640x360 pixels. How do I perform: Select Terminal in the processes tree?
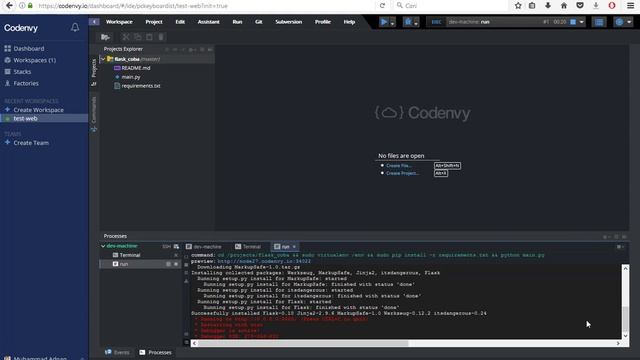[x=130, y=255]
